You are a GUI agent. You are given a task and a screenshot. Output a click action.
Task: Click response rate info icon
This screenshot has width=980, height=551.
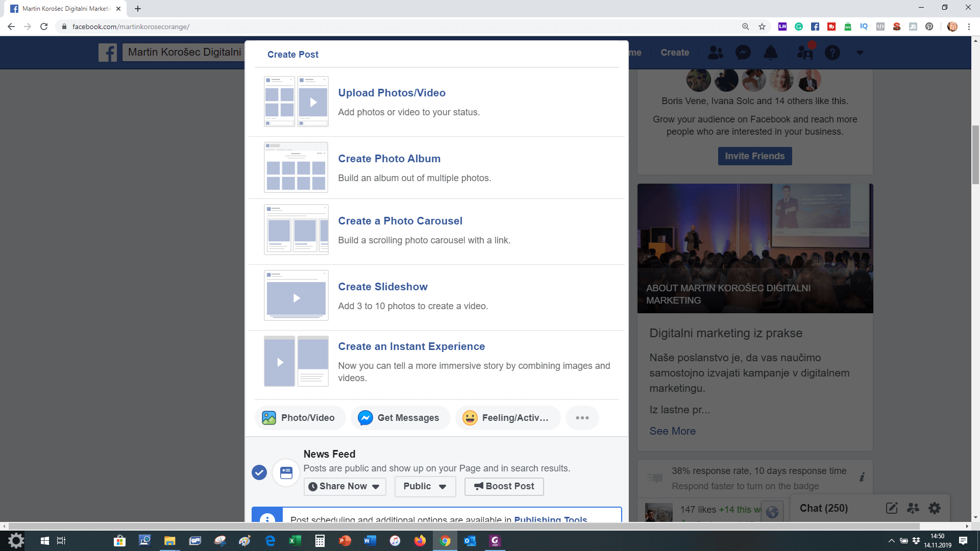pyautogui.click(x=862, y=477)
